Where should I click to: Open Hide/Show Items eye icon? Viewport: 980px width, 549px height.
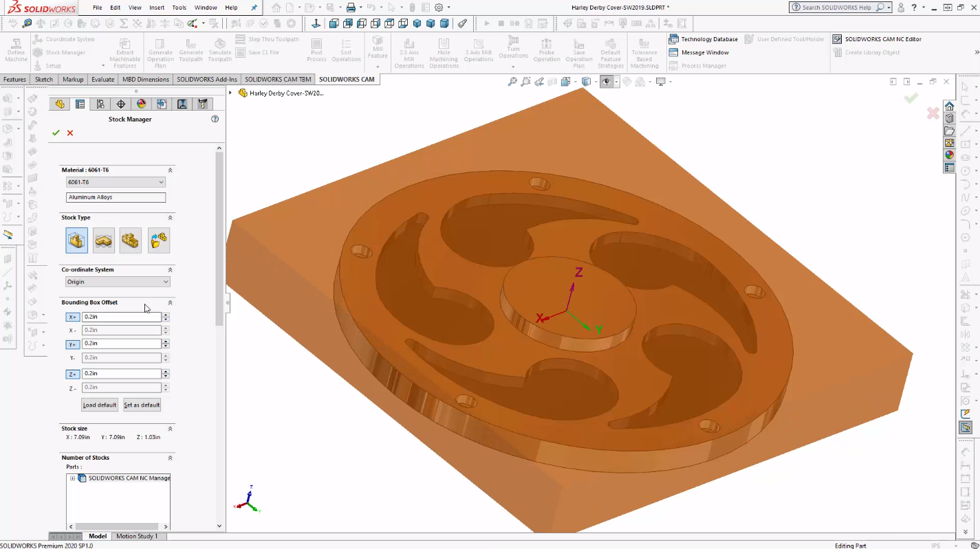coord(607,82)
